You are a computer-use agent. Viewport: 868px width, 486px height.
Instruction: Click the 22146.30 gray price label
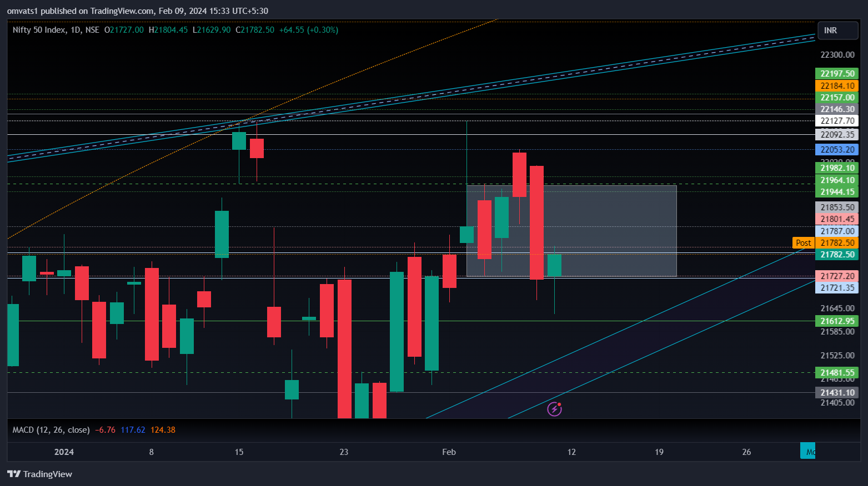(x=837, y=109)
